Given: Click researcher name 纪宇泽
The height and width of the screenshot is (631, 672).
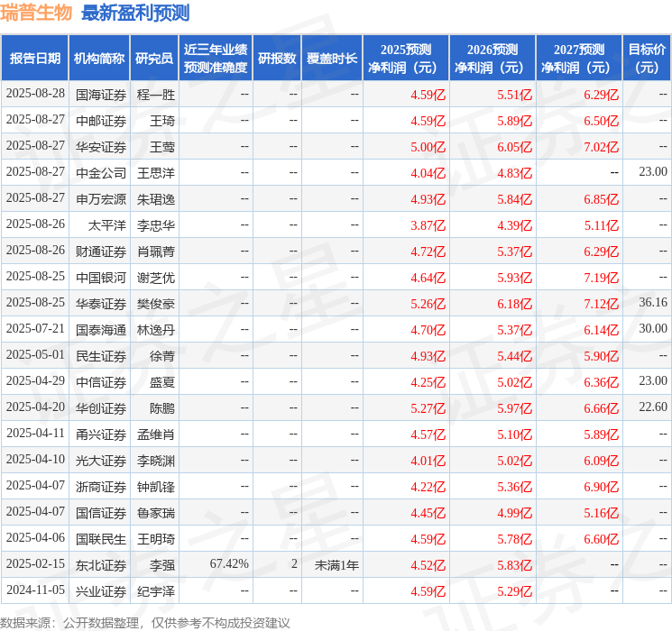Looking at the screenshot, I should [156, 591].
